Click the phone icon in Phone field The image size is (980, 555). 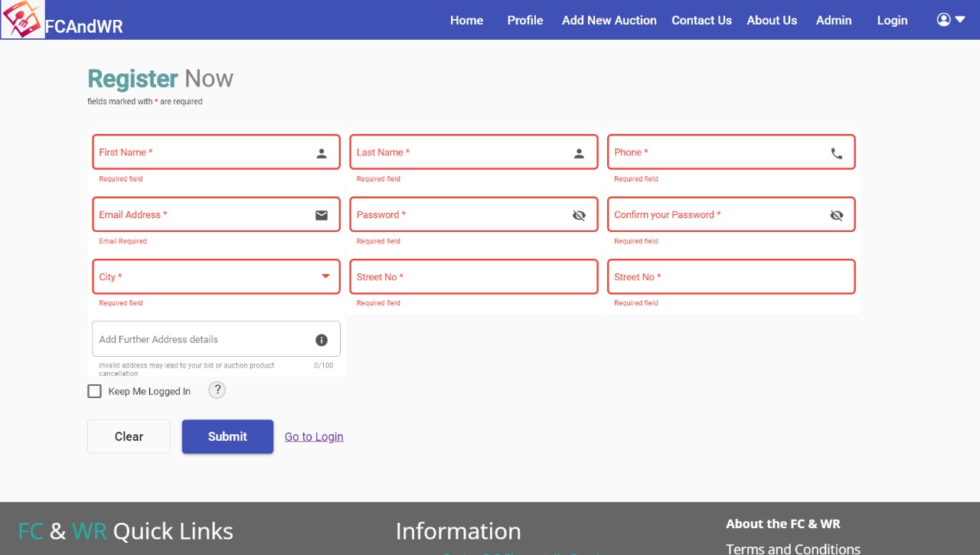[836, 153]
